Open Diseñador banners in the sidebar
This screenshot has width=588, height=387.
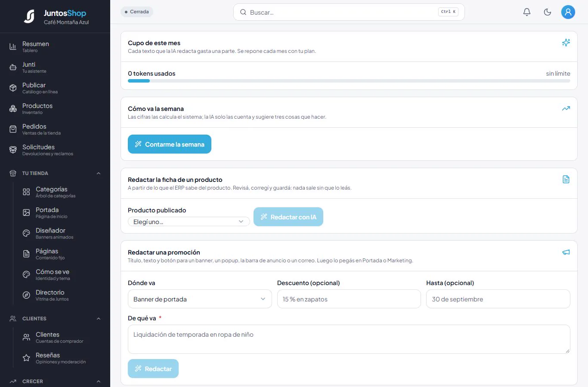[x=60, y=233]
